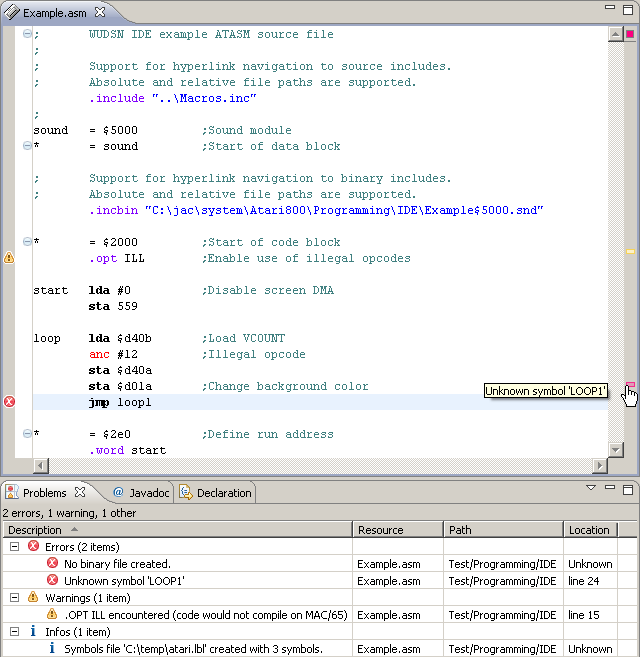Click warning icon of .OPT ILL row
This screenshot has height=657, width=640.
coord(52,614)
